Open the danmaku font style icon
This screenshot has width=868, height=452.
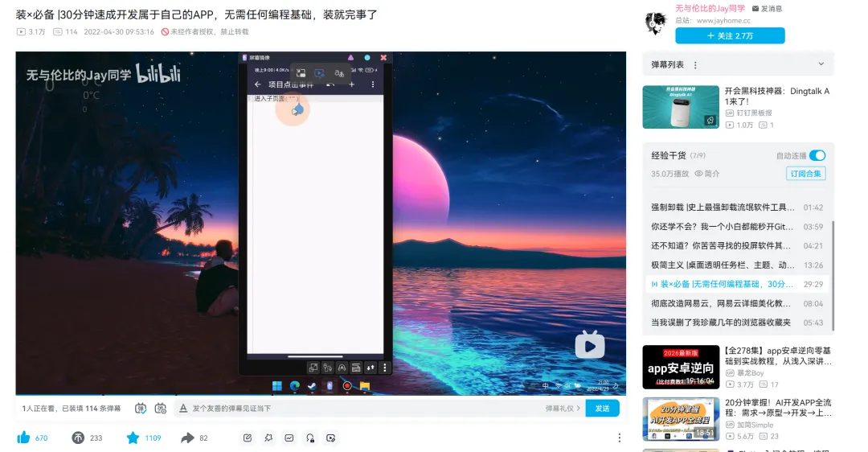(183, 409)
